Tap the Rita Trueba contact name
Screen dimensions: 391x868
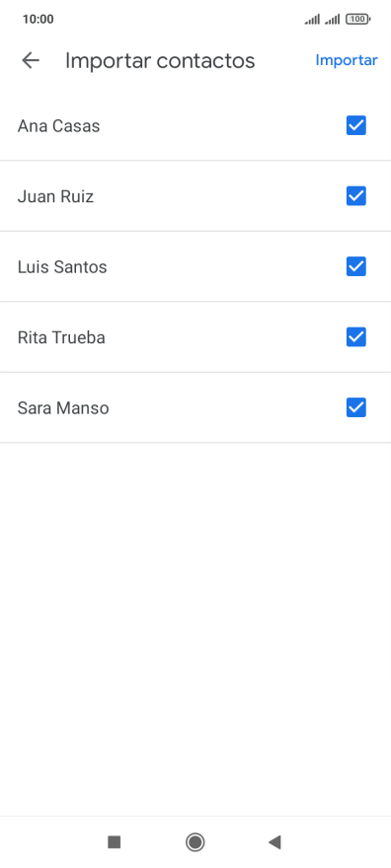[61, 337]
